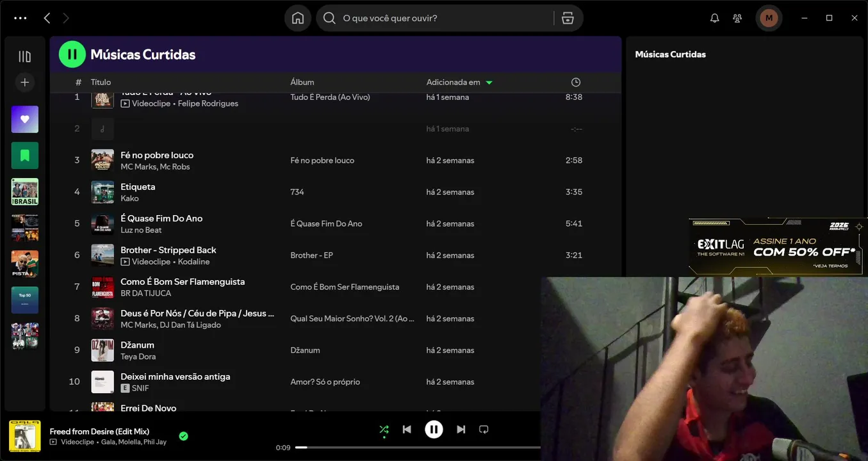Screen dimensions: 868x461
Task: Open artists Gala, Molella, Phil Jay
Action: point(134,442)
